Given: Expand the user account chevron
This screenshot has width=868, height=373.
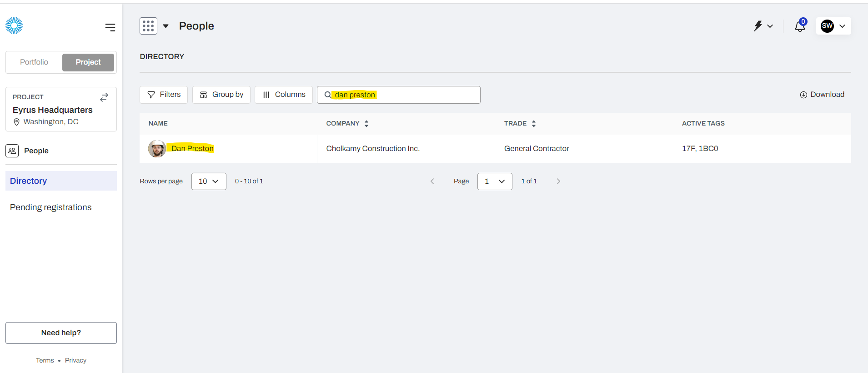Looking at the screenshot, I should tap(842, 26).
